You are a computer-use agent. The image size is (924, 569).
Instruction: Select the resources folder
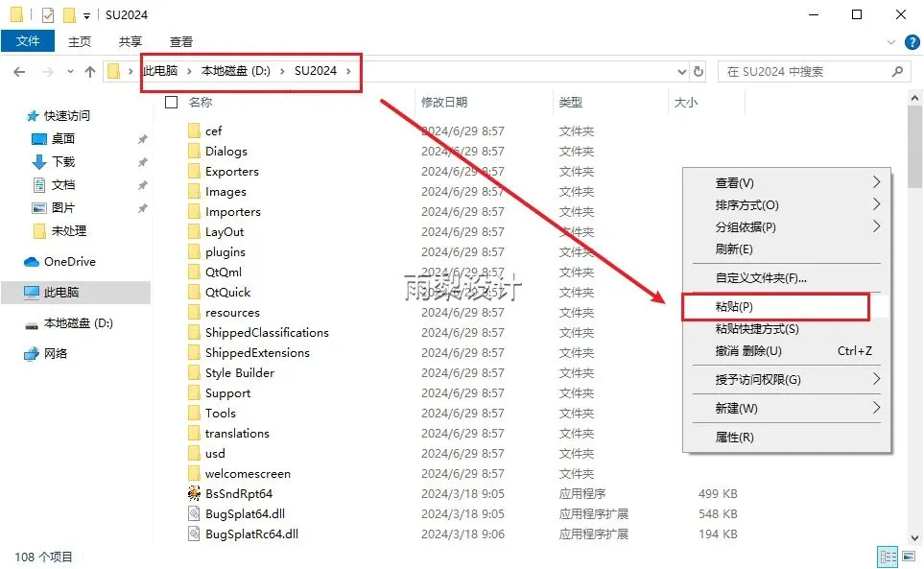pos(232,313)
